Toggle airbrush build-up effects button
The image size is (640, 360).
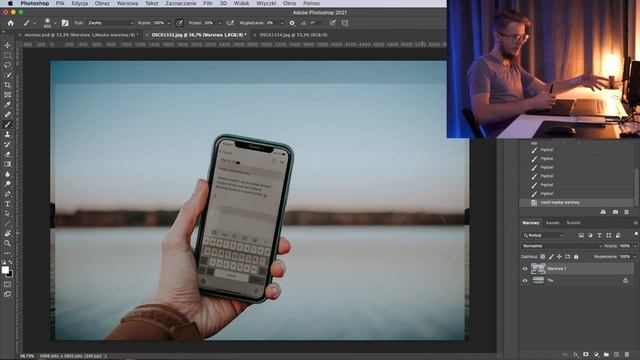point(230,23)
